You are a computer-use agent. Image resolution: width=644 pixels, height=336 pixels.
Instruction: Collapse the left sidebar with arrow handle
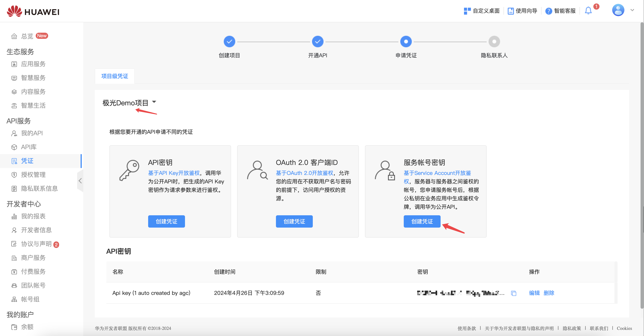pyautogui.click(x=80, y=181)
